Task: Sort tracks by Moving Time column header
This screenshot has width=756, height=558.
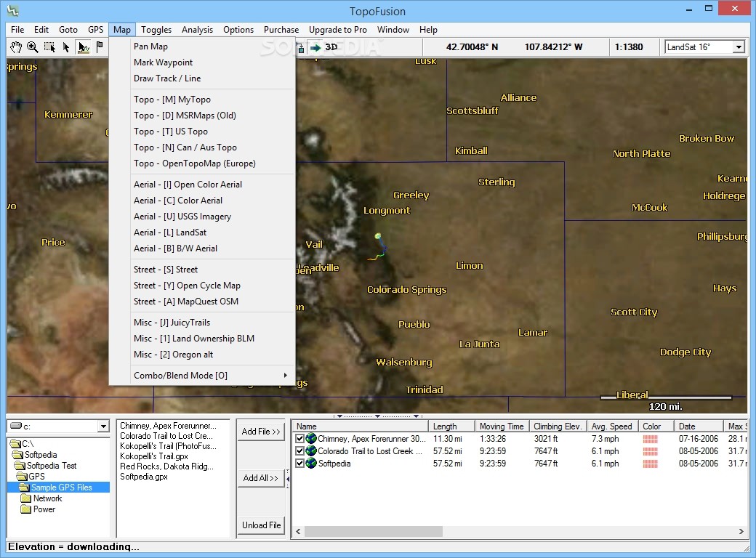Action: pyautogui.click(x=502, y=426)
